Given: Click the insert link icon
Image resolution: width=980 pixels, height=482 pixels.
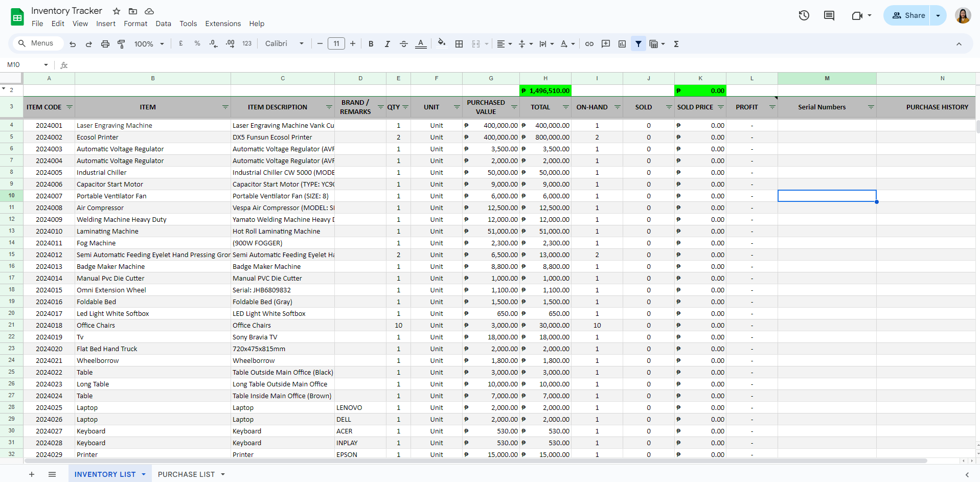Looking at the screenshot, I should point(589,44).
